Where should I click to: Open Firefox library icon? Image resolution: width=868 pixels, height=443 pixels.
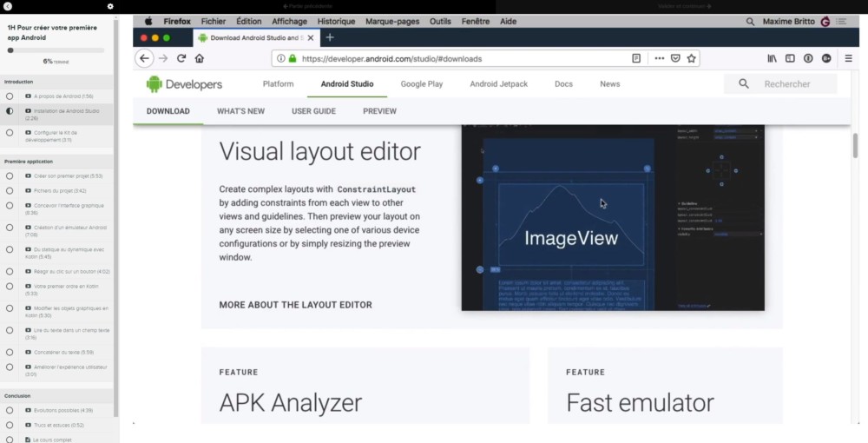pyautogui.click(x=772, y=58)
